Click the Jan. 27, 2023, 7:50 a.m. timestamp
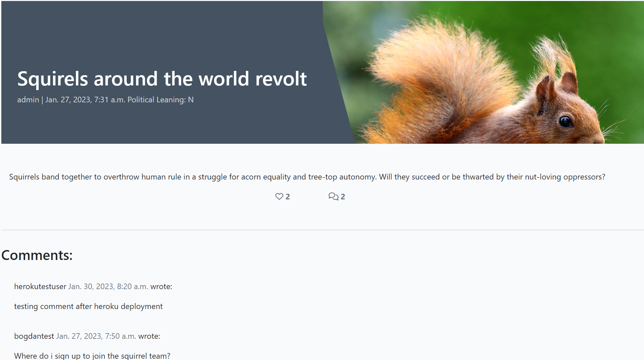The height and width of the screenshot is (360, 644). (96, 336)
